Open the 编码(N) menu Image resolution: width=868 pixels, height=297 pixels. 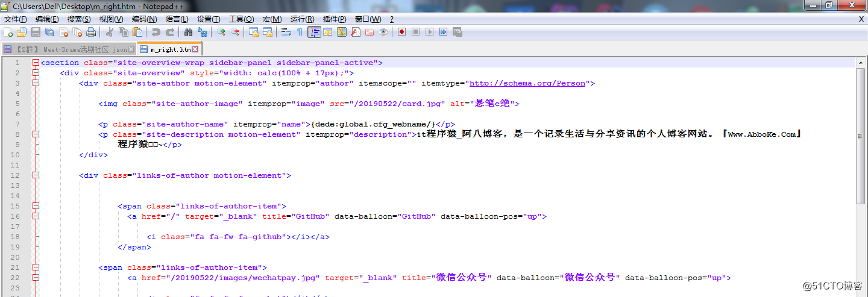click(x=144, y=19)
